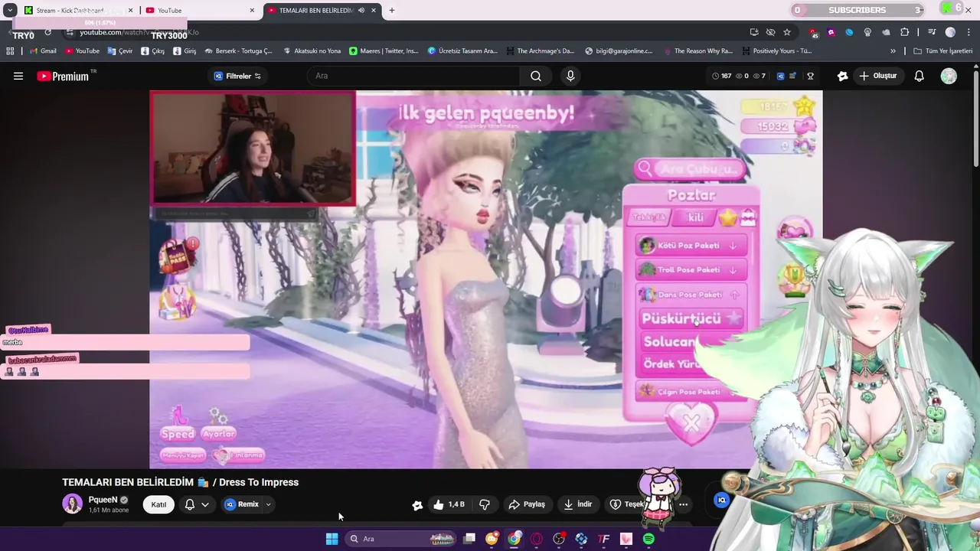The image size is (980, 551).
Task: Click the browser address bar URL
Action: pos(139,32)
